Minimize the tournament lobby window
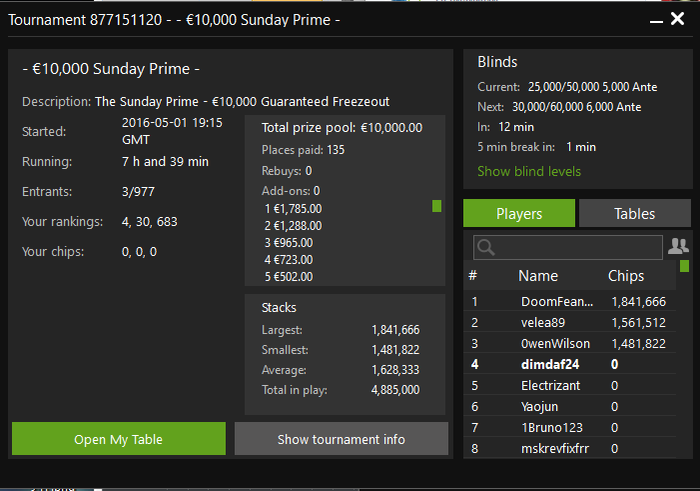 656,20
